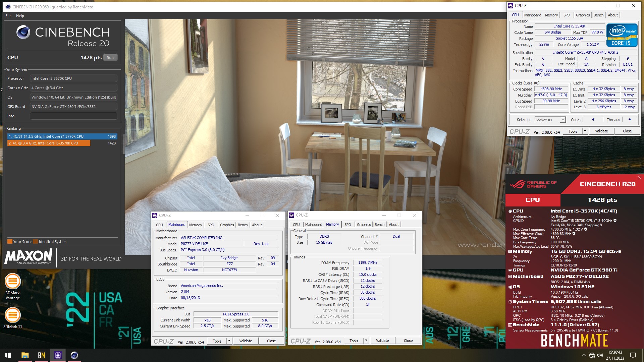Image resolution: width=644 pixels, height=362 pixels.
Task: Open the BenchMate taskbar icon
Action: click(41, 355)
